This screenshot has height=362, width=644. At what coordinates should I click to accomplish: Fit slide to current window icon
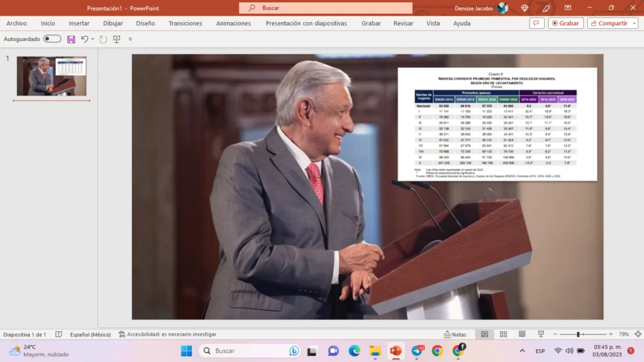tap(638, 334)
